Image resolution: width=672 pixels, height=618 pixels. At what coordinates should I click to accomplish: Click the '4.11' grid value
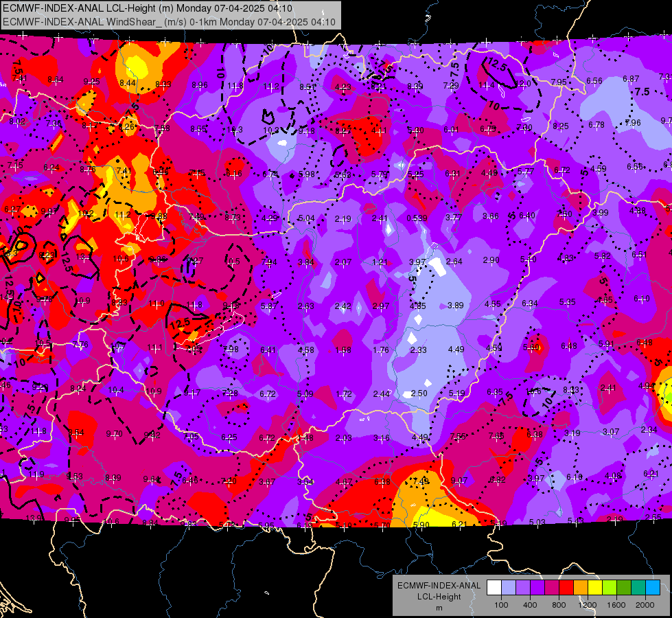tap(380, 130)
